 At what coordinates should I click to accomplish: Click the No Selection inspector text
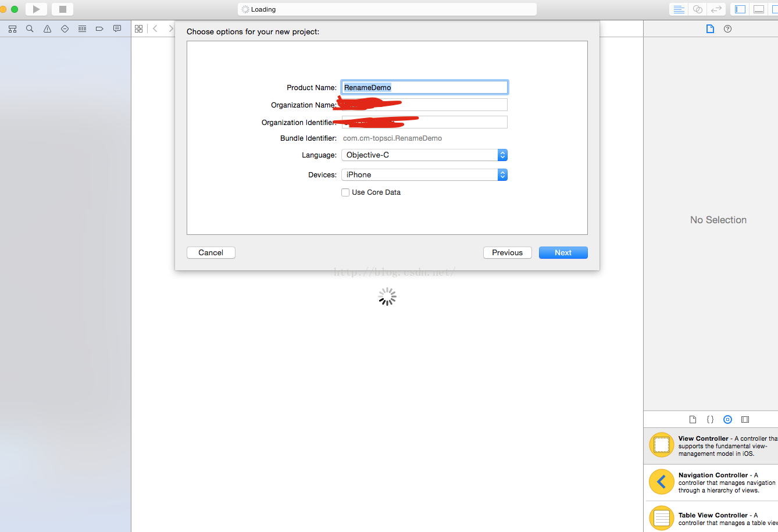point(718,220)
